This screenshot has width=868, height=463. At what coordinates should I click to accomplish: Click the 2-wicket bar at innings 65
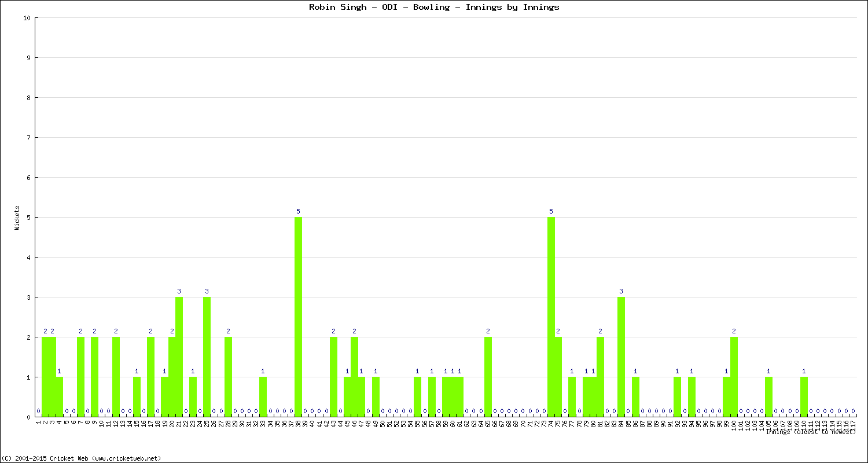tap(488, 377)
